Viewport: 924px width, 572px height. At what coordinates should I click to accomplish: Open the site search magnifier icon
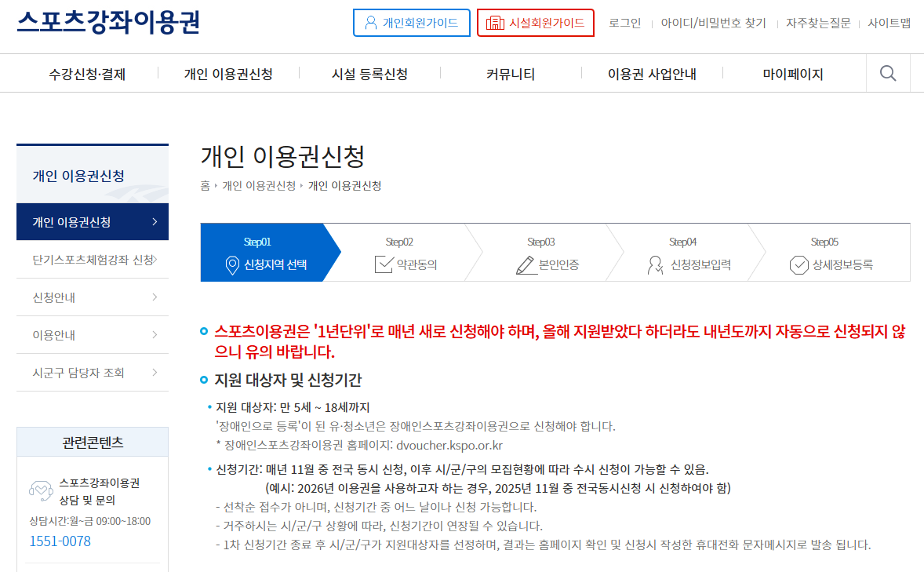point(887,72)
